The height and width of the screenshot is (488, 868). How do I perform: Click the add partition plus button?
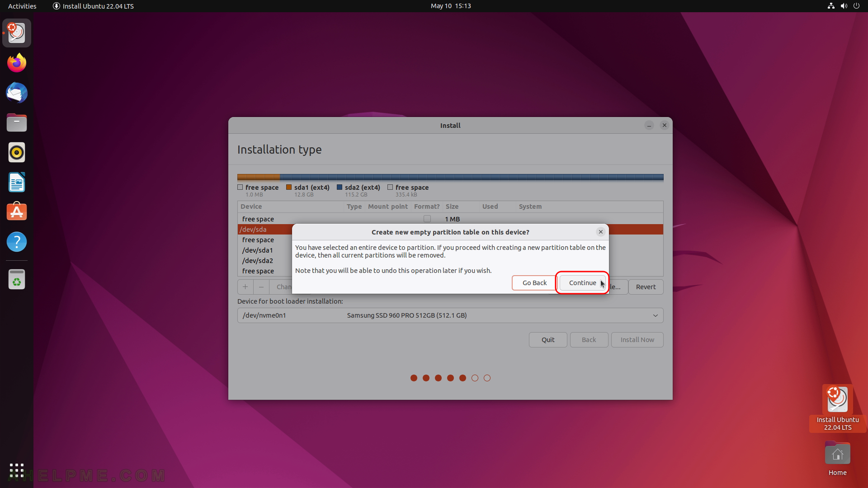pyautogui.click(x=245, y=287)
